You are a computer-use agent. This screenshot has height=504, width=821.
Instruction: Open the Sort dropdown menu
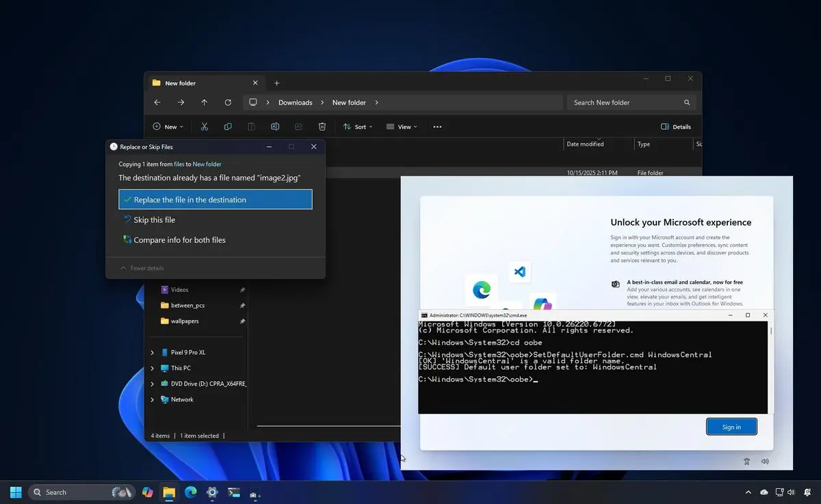(x=354, y=127)
